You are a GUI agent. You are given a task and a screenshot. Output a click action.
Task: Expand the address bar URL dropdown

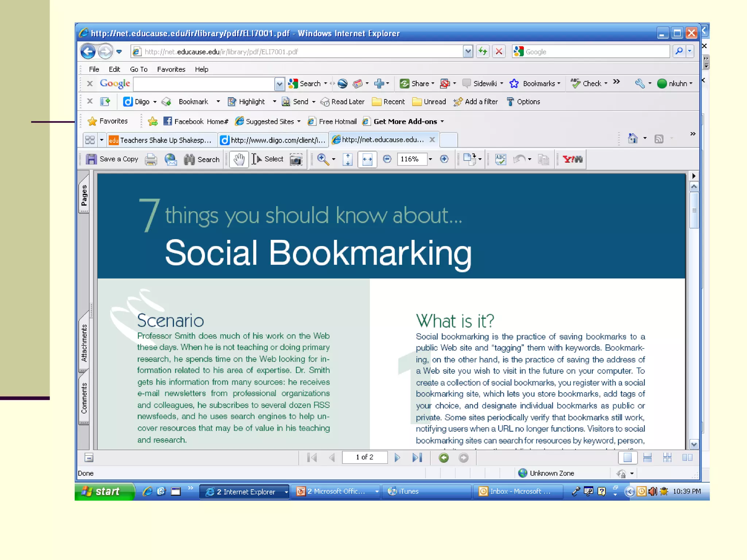pyautogui.click(x=468, y=51)
